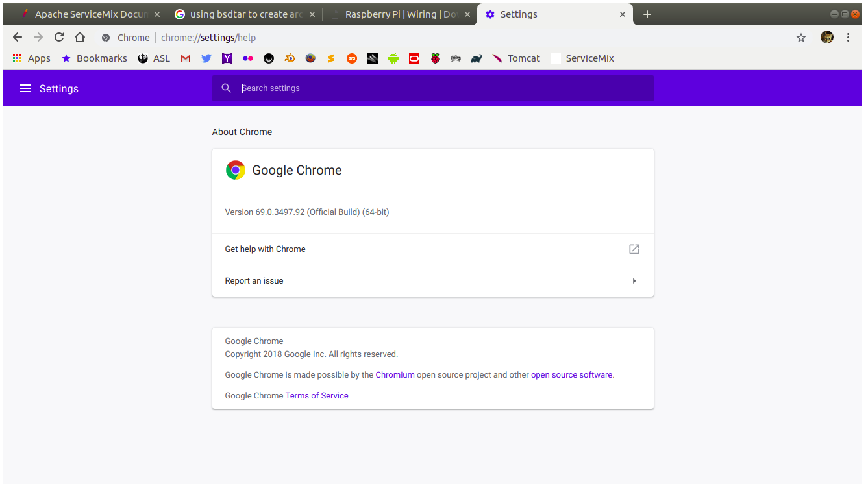Open the Ars Technica bookmark icon
Screen dimensions: 868x490
(x=352, y=58)
